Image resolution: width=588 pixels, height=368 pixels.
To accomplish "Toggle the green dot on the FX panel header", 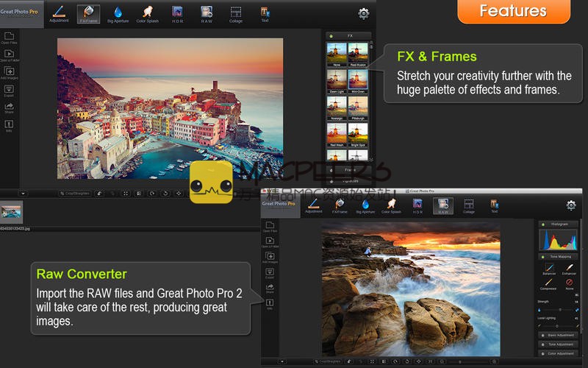I will click(x=331, y=35).
